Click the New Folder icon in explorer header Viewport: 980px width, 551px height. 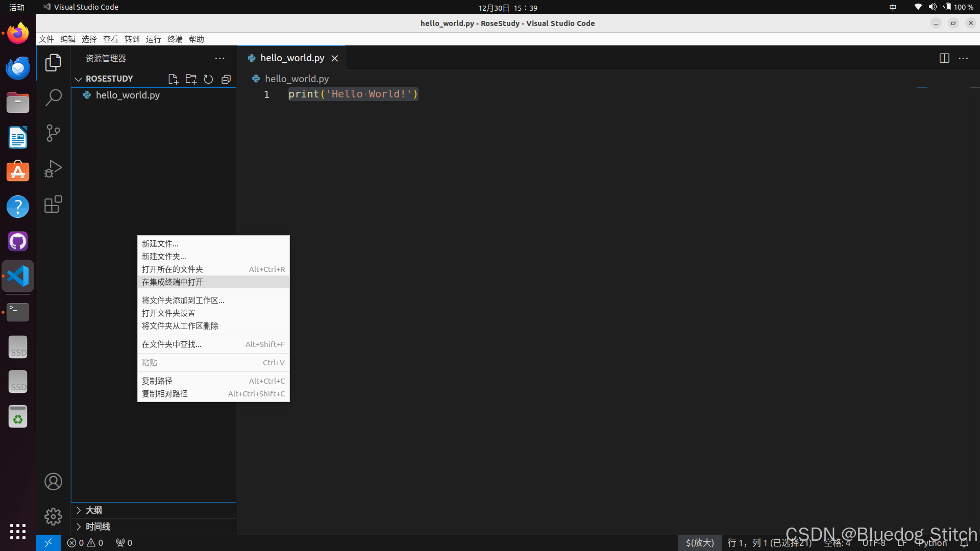click(x=191, y=79)
